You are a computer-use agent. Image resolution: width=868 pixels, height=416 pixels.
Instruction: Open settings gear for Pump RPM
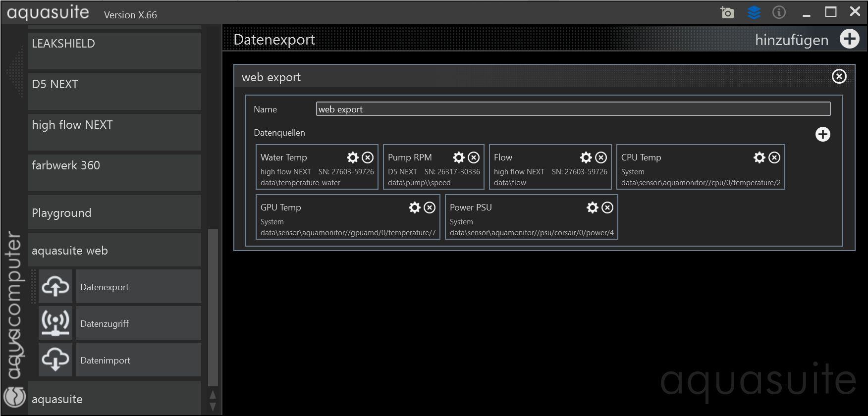coord(459,157)
